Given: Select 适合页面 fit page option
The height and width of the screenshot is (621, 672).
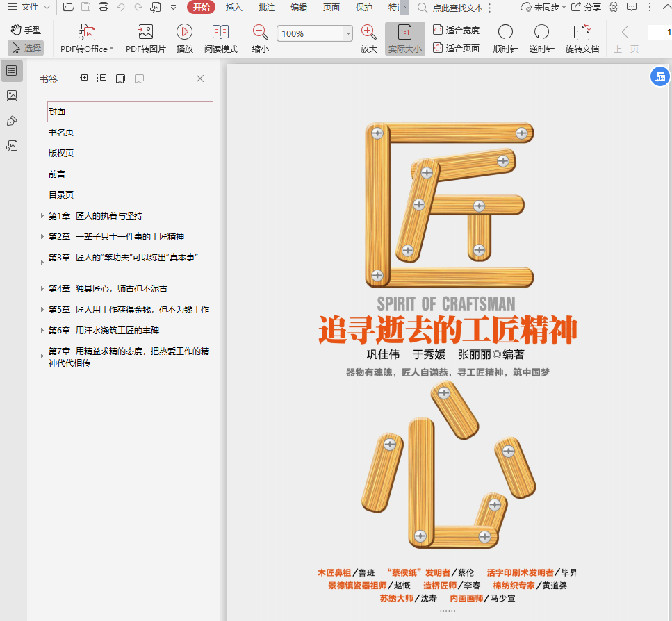Looking at the screenshot, I should click(x=457, y=48).
